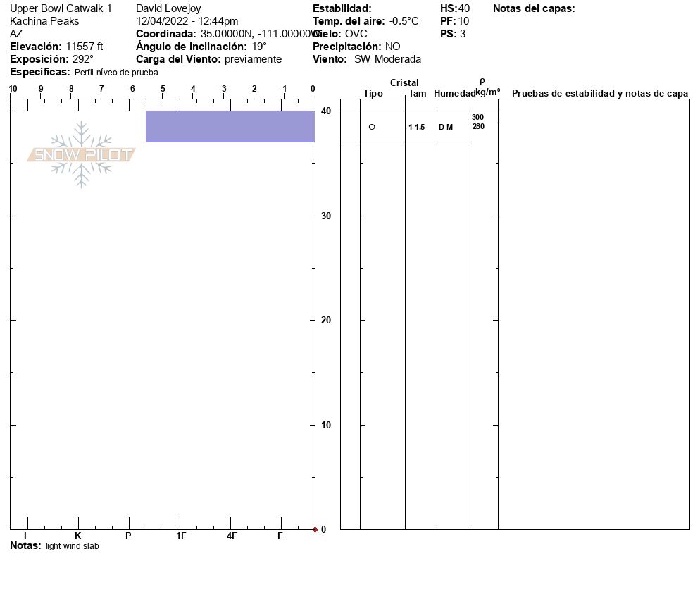Click the Snow Pilot snowflake logo

tap(81, 154)
